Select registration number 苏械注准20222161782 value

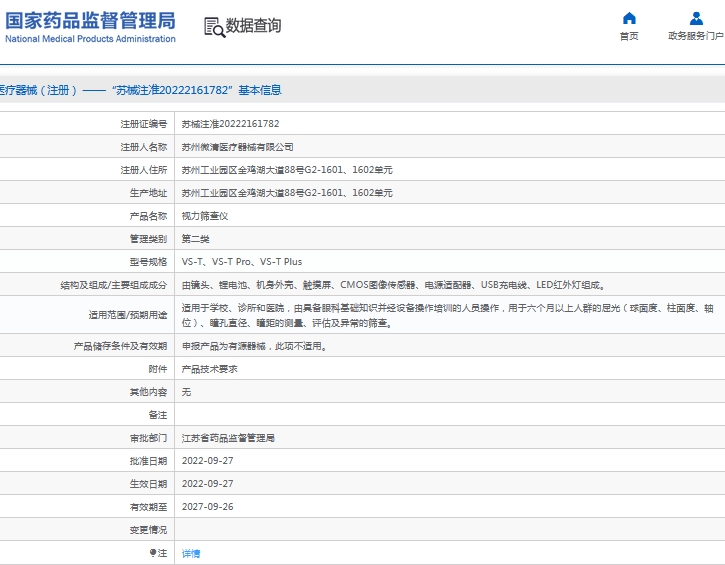click(230, 124)
